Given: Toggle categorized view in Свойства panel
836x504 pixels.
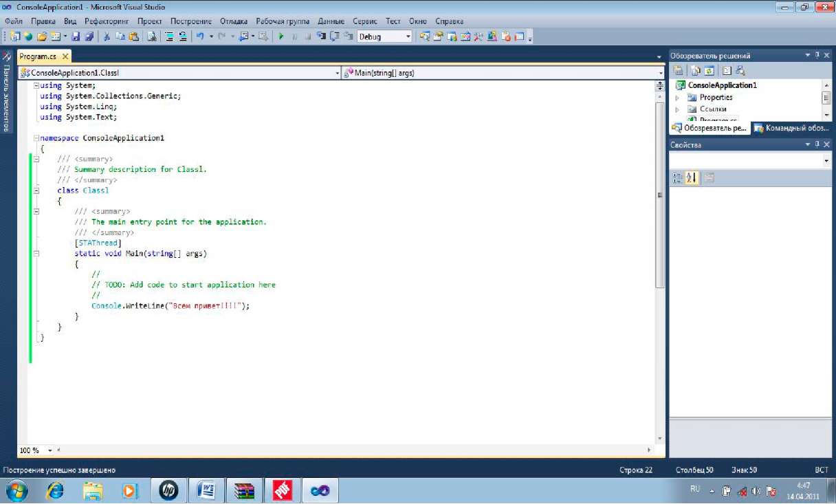Looking at the screenshot, I should click(678, 178).
